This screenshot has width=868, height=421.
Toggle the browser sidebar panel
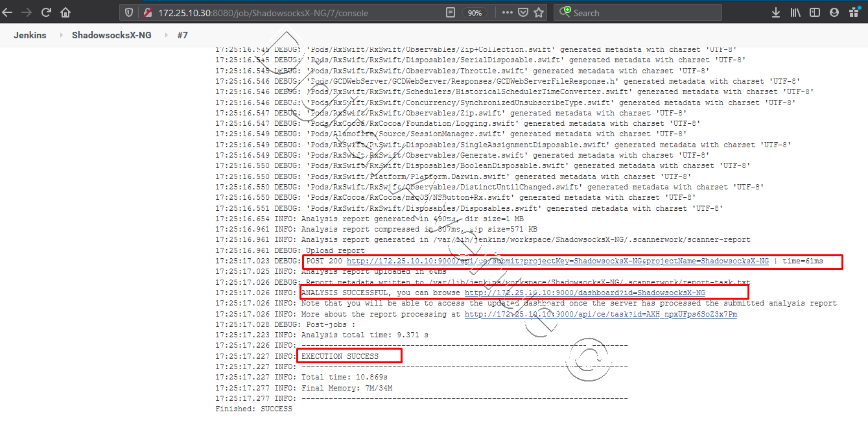[x=815, y=12]
